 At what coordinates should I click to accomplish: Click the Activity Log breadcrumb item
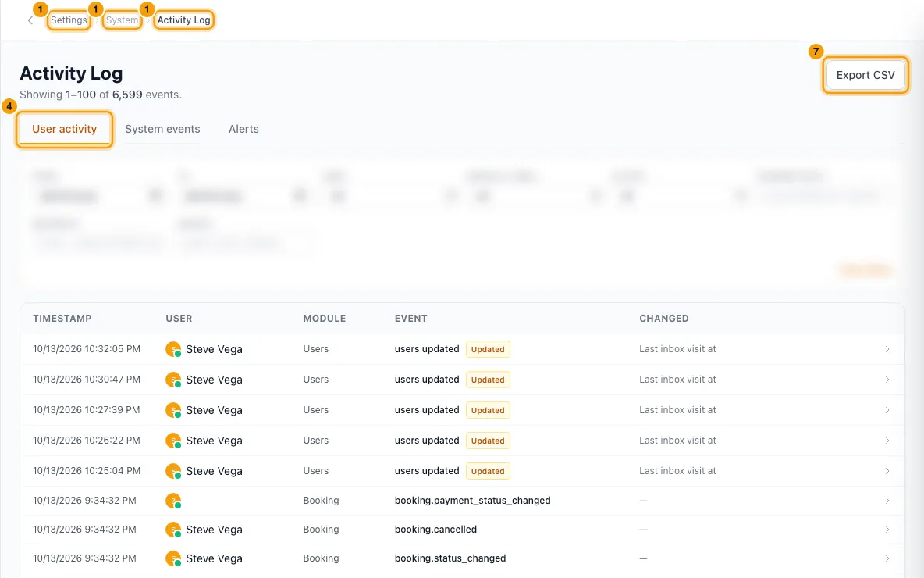pyautogui.click(x=183, y=20)
